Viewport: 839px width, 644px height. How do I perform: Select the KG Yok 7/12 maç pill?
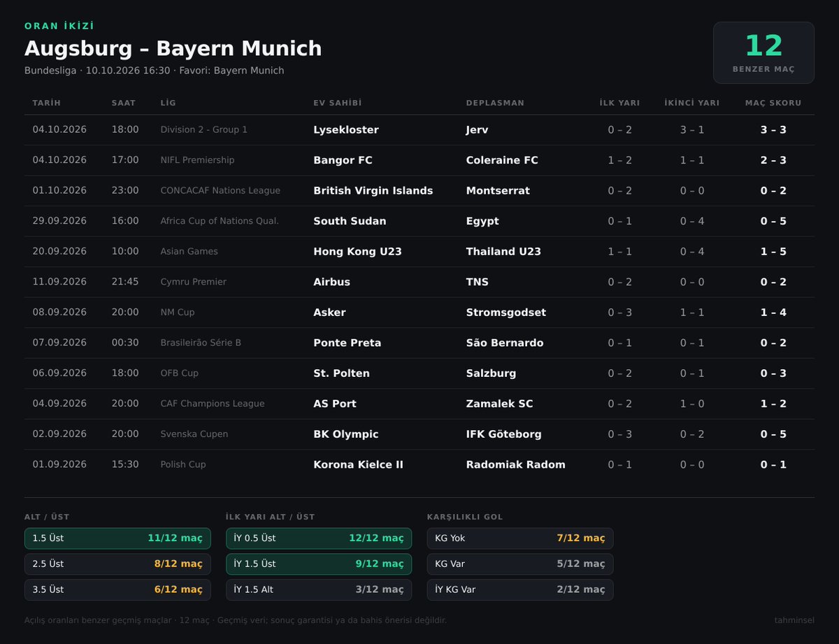pos(520,538)
